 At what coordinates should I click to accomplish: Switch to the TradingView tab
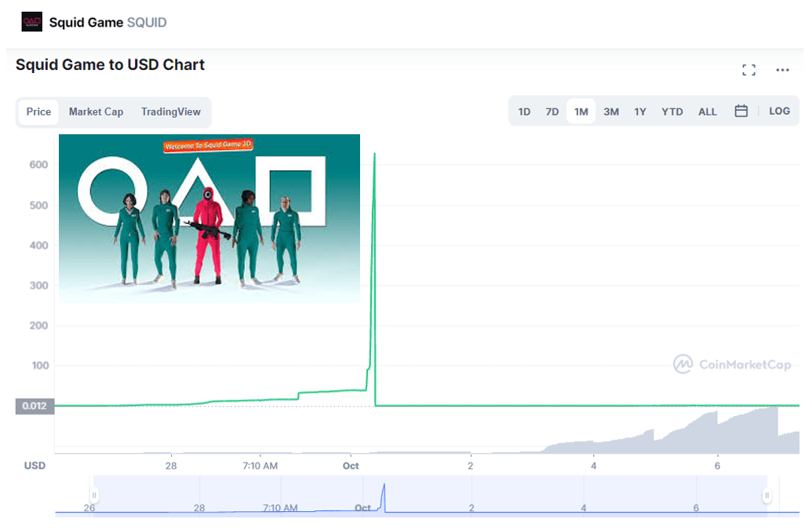coord(171,112)
